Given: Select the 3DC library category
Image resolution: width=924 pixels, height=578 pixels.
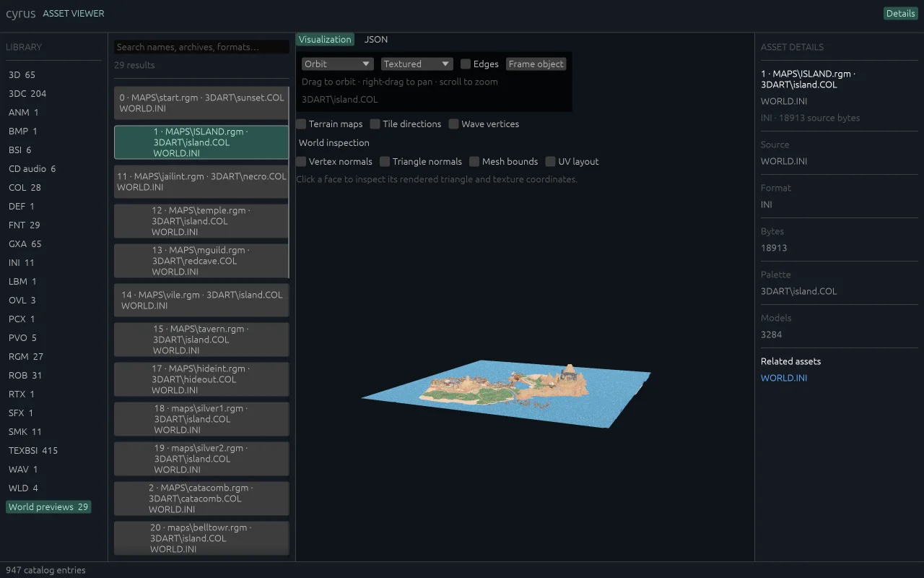Looking at the screenshot, I should tap(27, 94).
